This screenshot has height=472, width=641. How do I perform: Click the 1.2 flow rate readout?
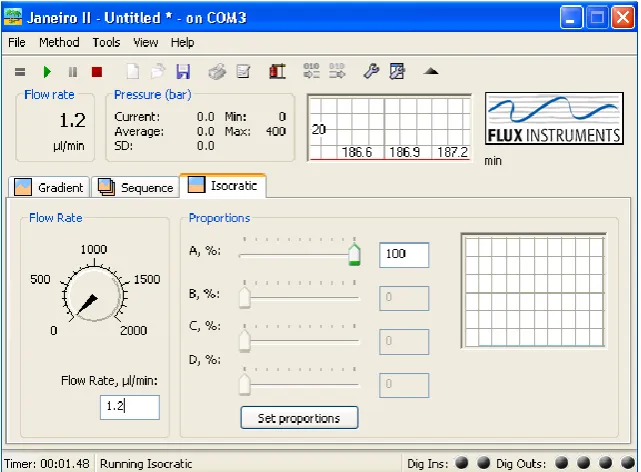click(x=72, y=121)
